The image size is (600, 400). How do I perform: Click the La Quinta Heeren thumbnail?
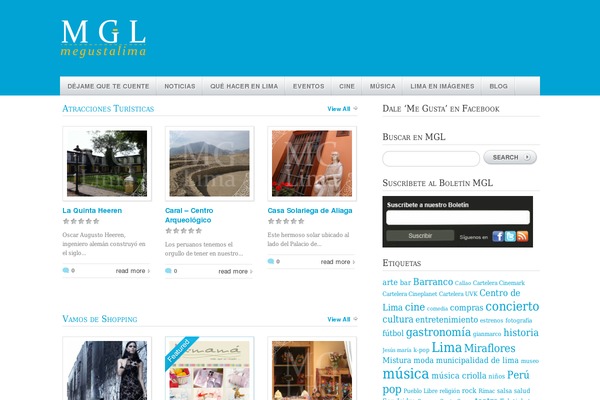[x=107, y=163]
